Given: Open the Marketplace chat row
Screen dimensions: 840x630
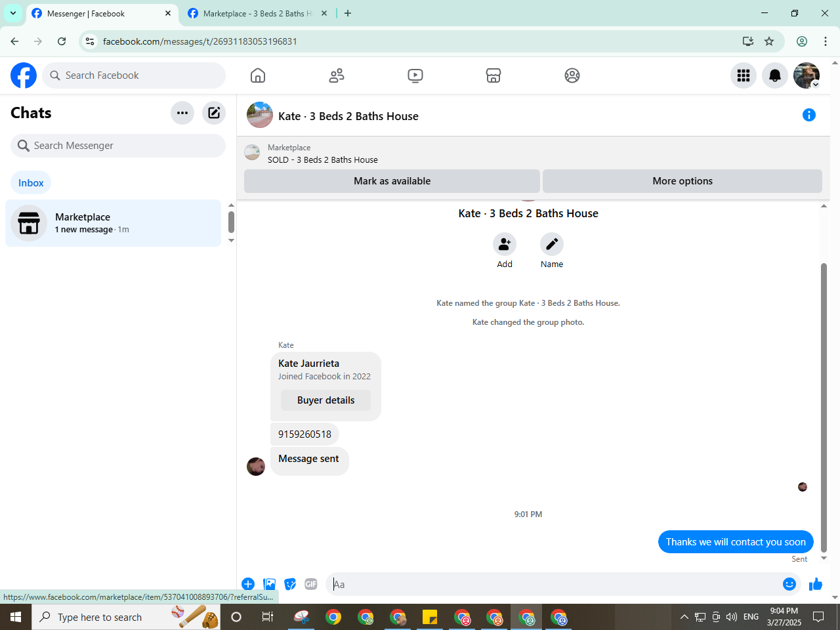Looking at the screenshot, I should 114,223.
